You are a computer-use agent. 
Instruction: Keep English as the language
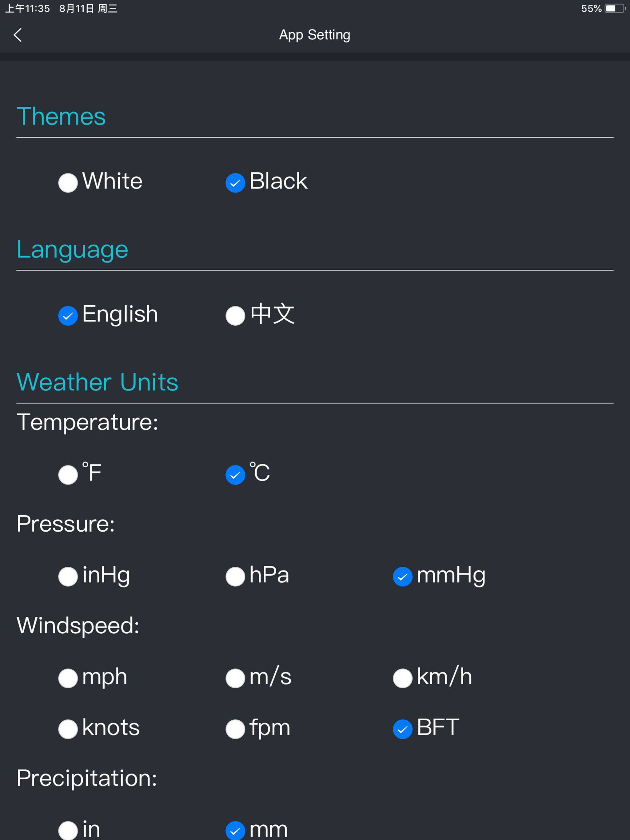(68, 315)
